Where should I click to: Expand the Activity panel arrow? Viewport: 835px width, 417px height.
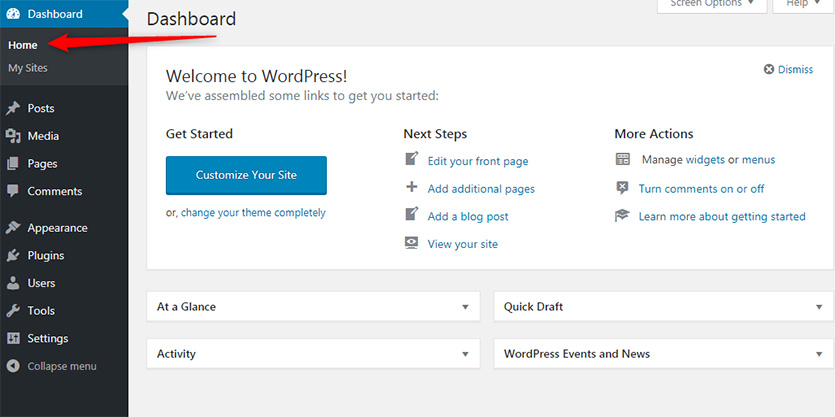coord(465,354)
